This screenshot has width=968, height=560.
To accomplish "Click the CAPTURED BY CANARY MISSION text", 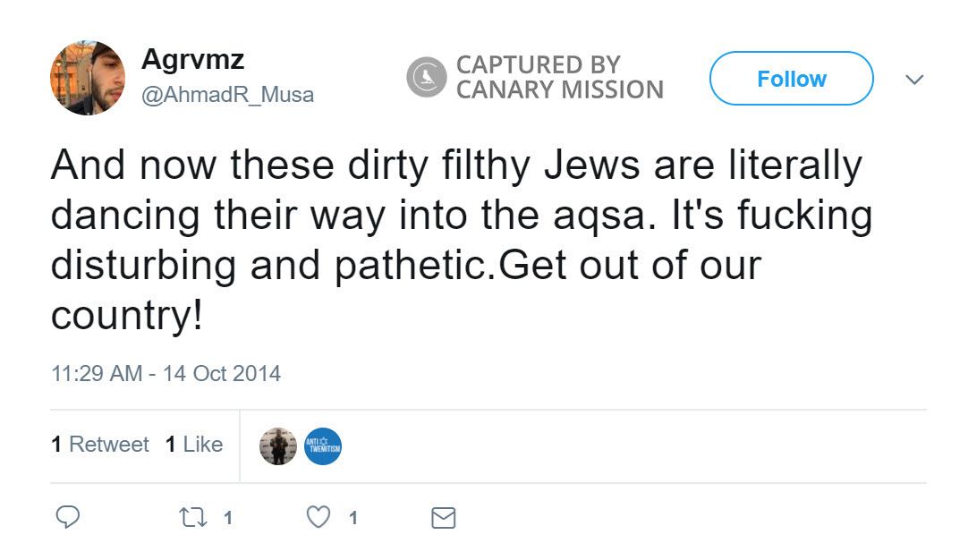I will (559, 77).
